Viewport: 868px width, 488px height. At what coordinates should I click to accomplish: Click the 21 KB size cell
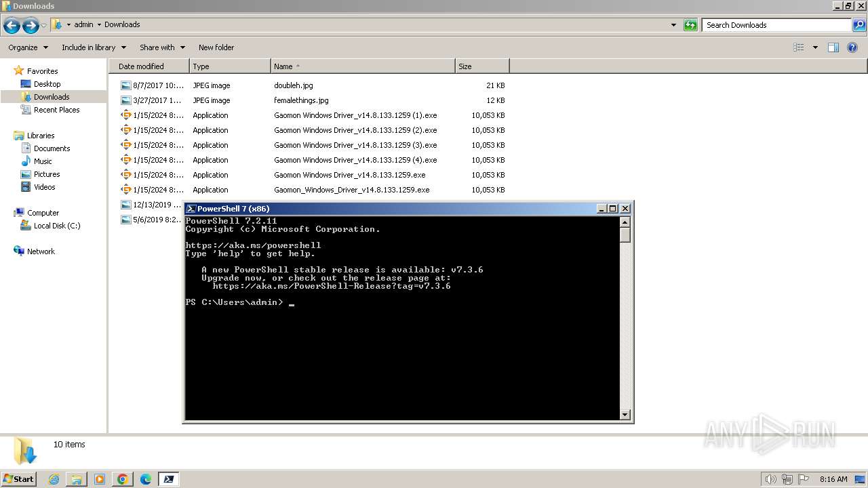496,85
